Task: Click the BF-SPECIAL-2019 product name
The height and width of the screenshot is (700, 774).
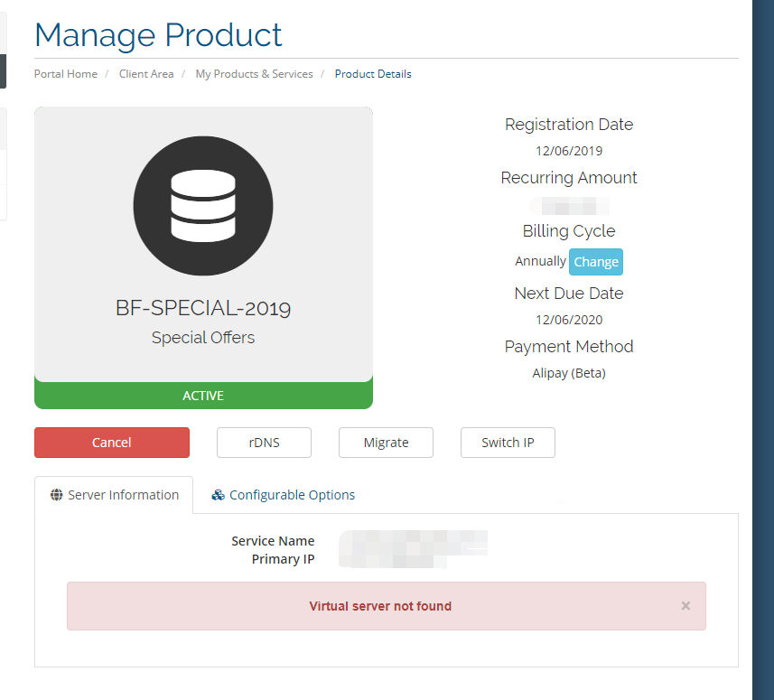Action: (203, 308)
